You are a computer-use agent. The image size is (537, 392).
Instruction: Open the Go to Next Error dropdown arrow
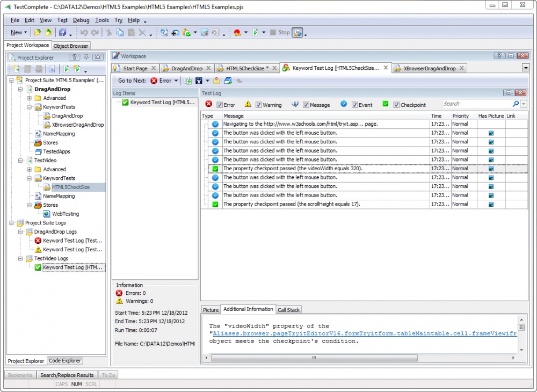point(176,81)
